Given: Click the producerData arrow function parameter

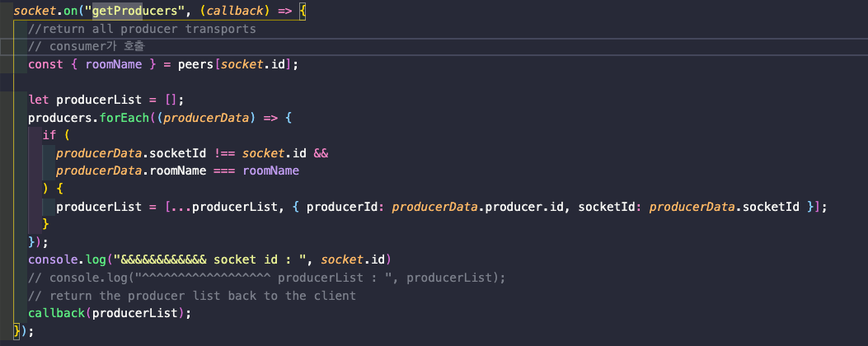Looking at the screenshot, I should coord(206,117).
